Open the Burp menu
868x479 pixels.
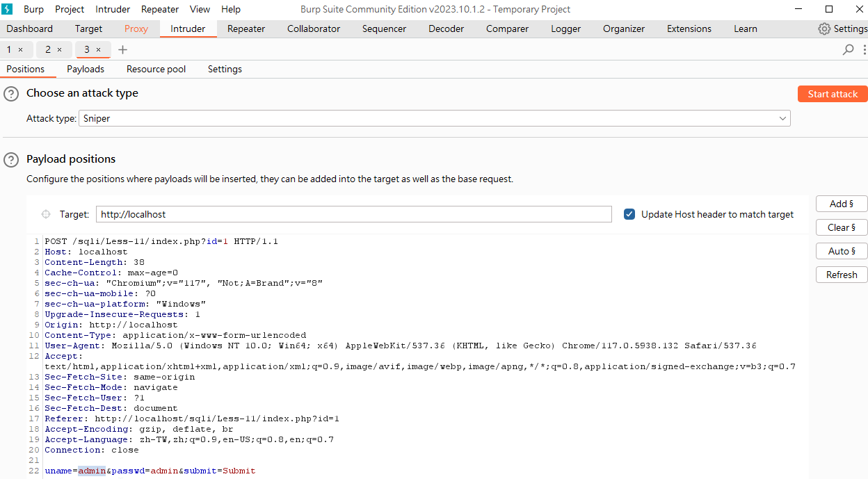[33, 9]
